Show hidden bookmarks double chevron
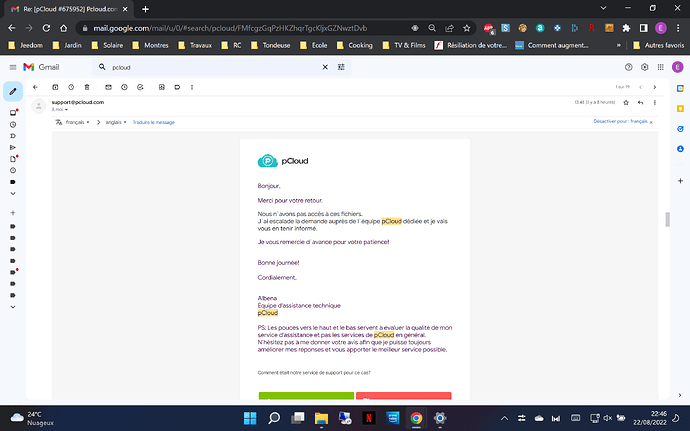The height and width of the screenshot is (431, 690). tap(619, 45)
